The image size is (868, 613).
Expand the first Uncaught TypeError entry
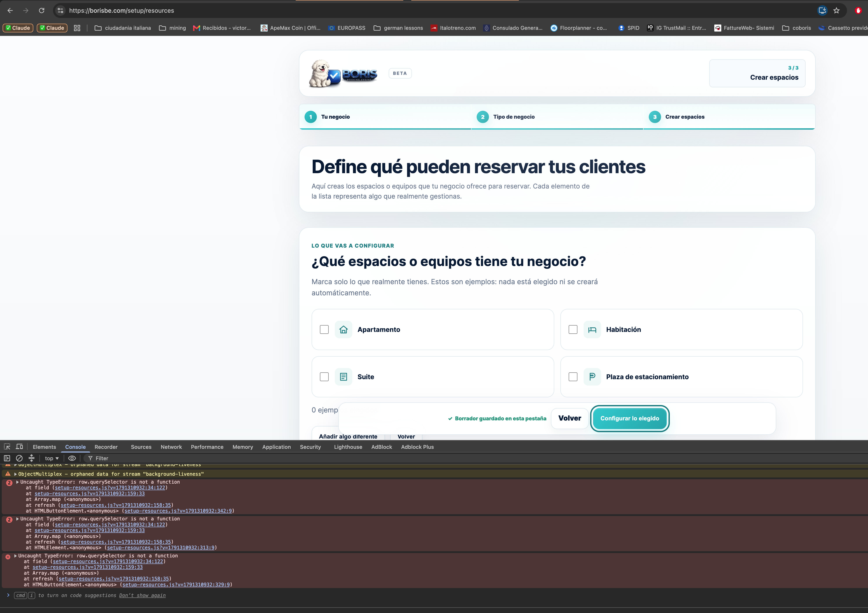pyautogui.click(x=17, y=482)
